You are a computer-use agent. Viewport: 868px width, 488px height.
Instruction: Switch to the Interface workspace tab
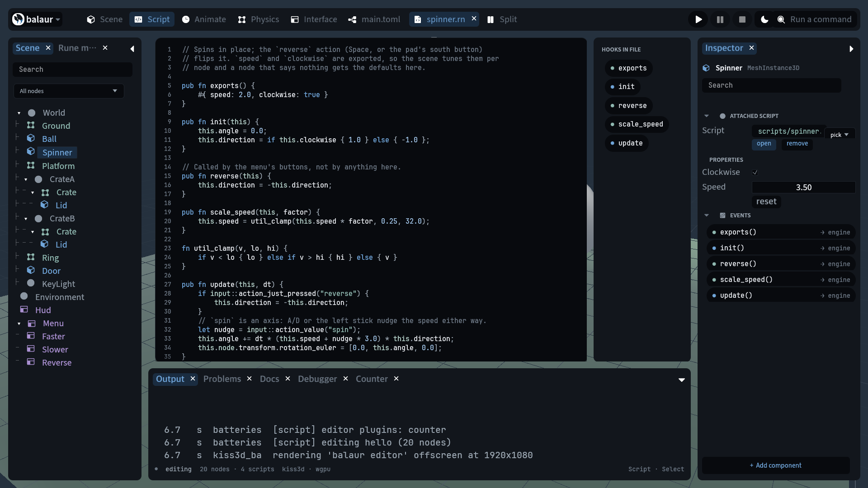point(314,19)
